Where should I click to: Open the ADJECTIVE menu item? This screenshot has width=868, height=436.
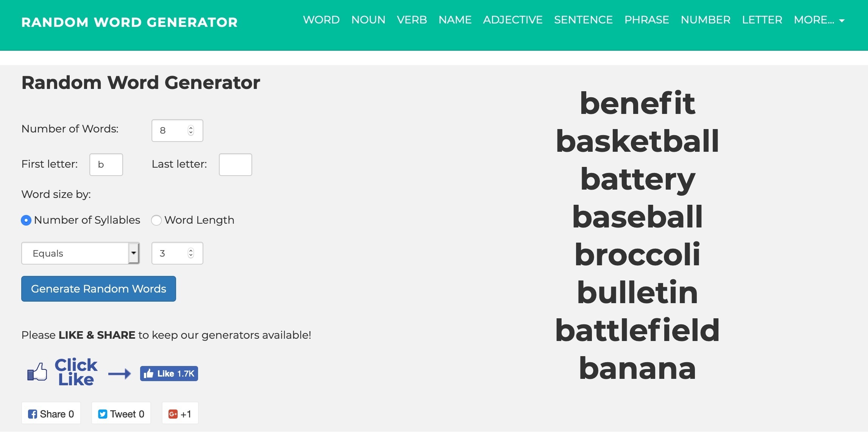[x=513, y=20]
